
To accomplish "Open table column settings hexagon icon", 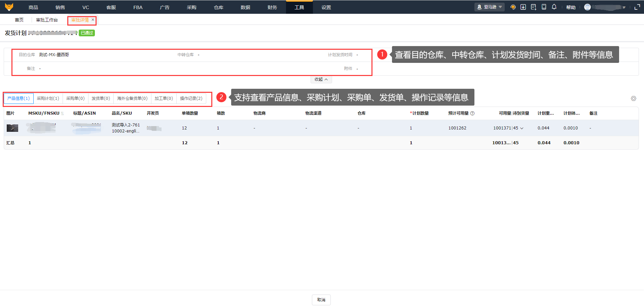I will coord(634,99).
